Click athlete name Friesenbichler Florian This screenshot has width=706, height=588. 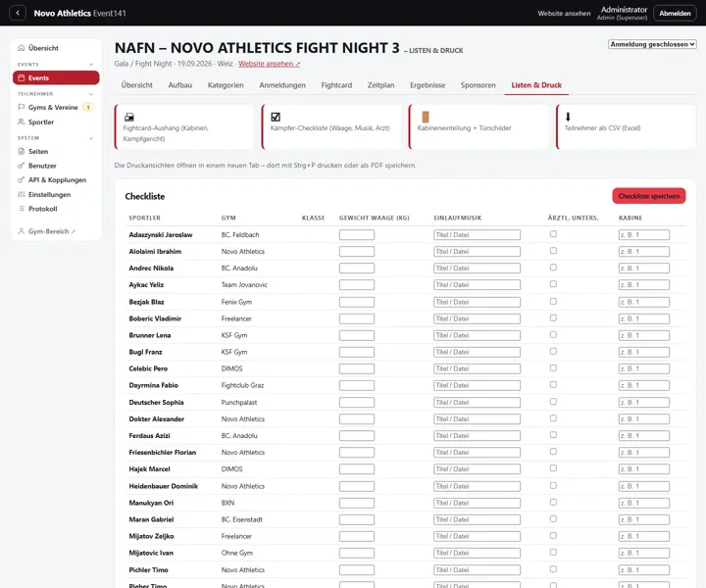pyautogui.click(x=163, y=452)
